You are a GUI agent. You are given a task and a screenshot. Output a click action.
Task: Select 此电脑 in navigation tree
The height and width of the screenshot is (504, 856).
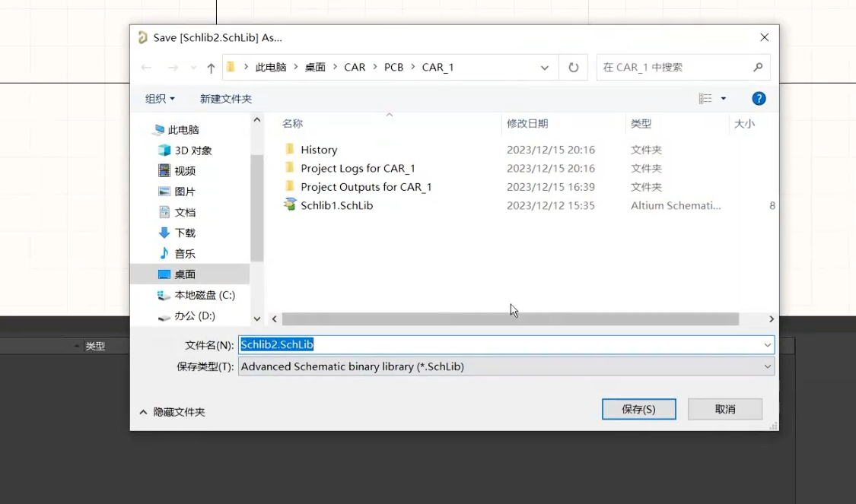[183, 130]
